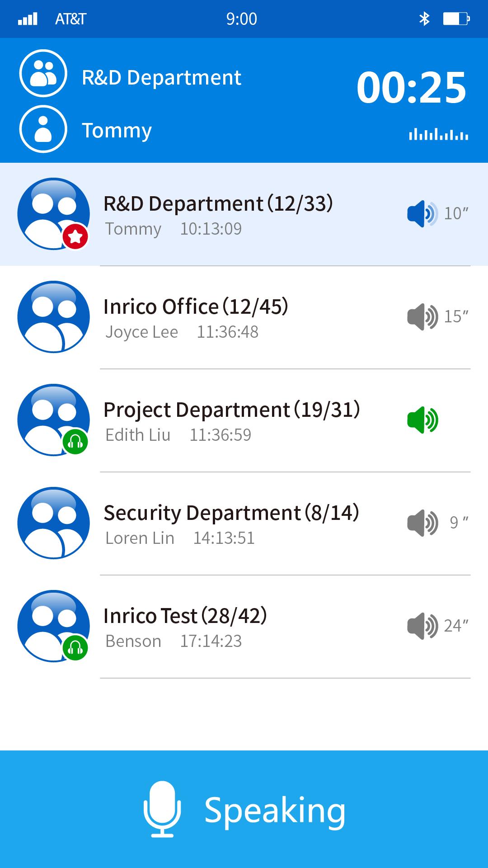Tap the red star badge on R&D avatar
This screenshot has height=868, width=488.
[75, 236]
